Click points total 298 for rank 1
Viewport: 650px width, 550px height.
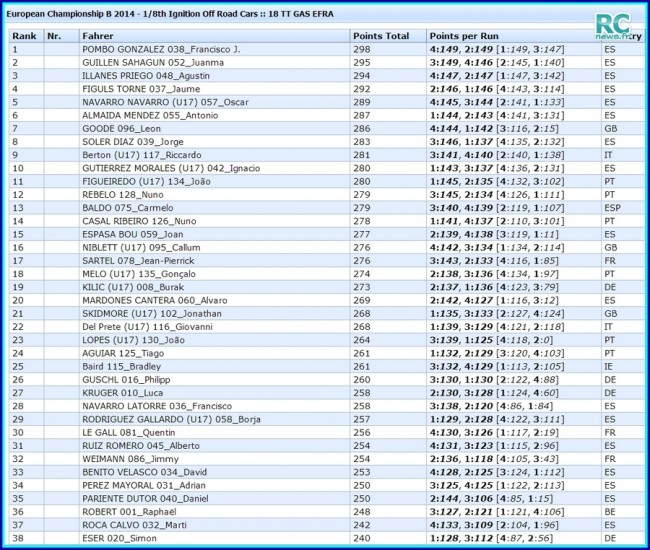(362, 49)
